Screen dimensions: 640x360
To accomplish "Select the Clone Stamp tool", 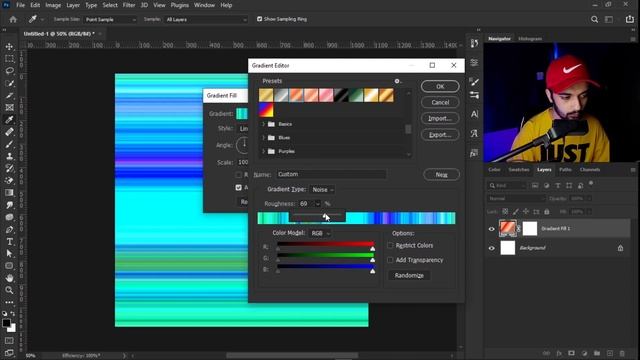I will pos(9,156).
